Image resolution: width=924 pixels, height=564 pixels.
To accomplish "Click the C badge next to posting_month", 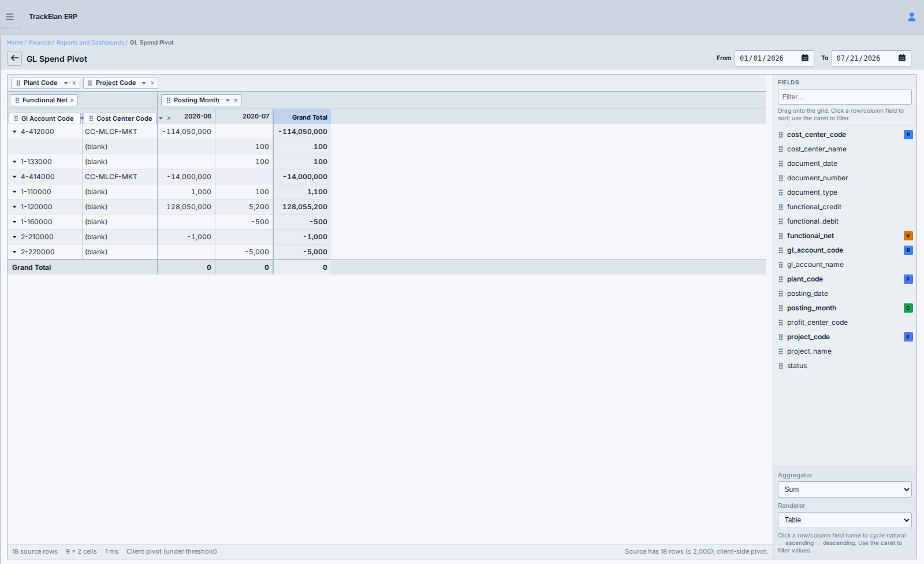I will 908,308.
